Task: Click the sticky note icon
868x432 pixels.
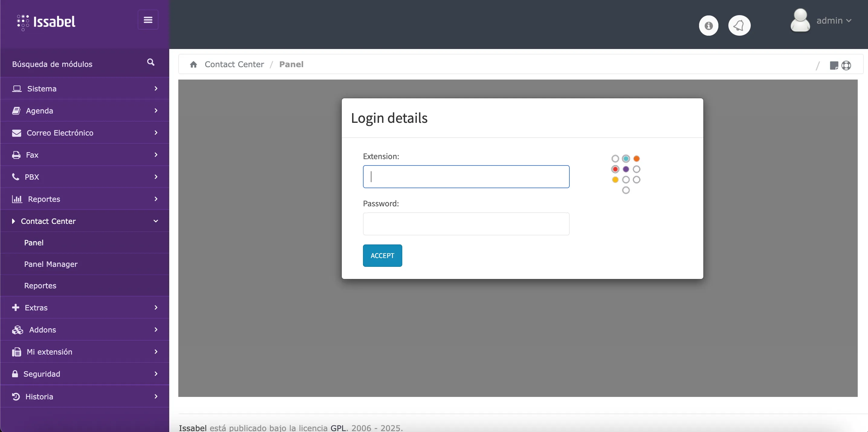Action: (x=834, y=65)
